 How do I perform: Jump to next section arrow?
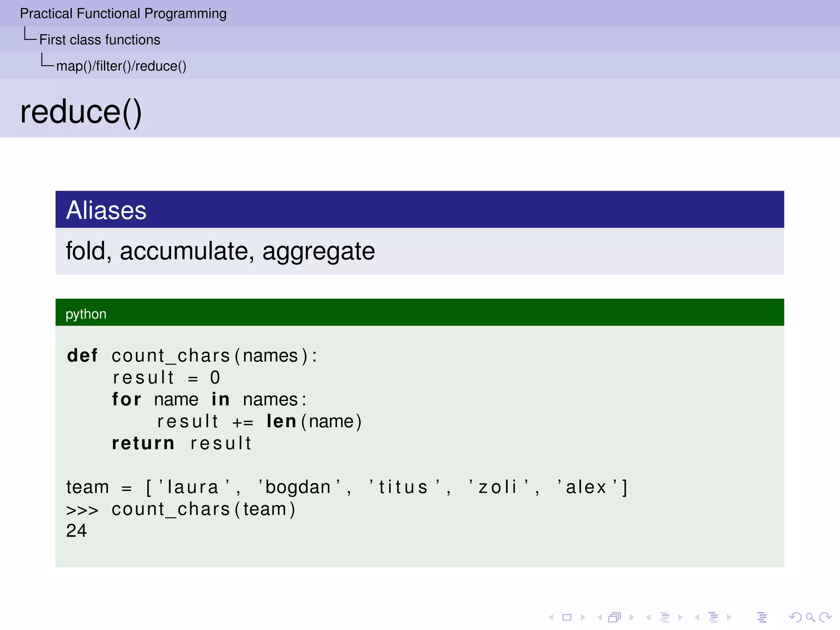coord(729,617)
